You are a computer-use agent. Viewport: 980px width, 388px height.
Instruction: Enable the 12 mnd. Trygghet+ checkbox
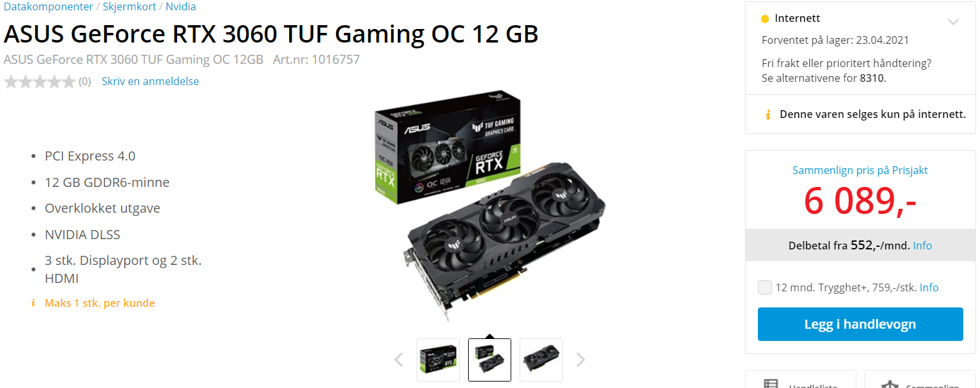[765, 287]
